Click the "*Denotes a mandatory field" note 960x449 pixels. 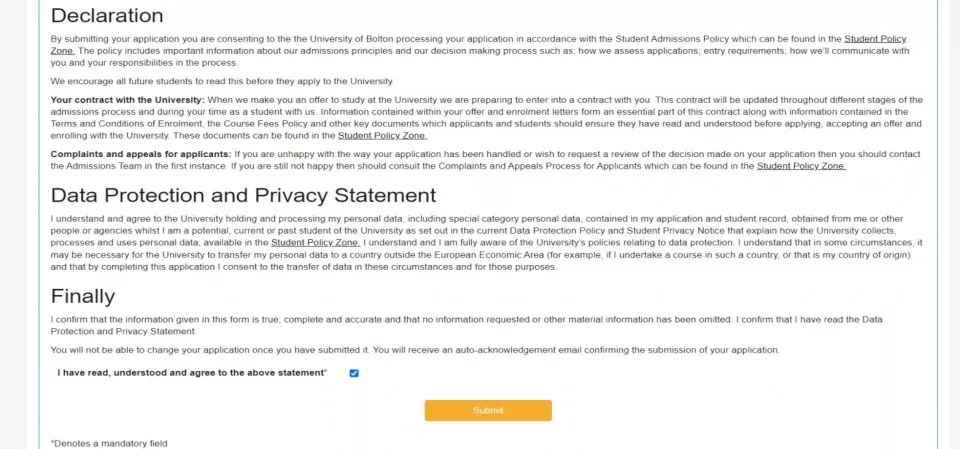tap(109, 442)
